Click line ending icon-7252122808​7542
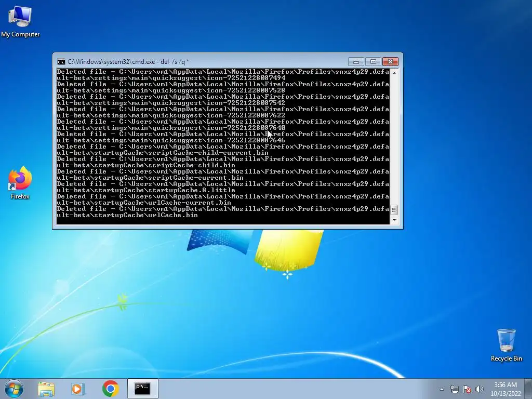532x399 pixels. (171, 103)
